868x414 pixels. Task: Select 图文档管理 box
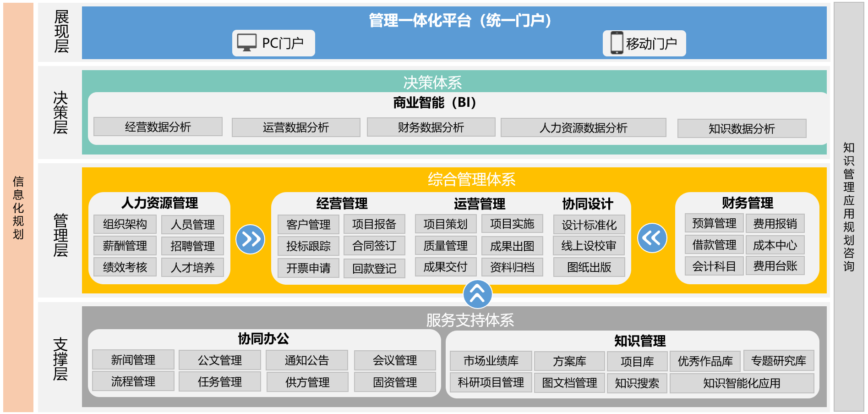(x=570, y=383)
